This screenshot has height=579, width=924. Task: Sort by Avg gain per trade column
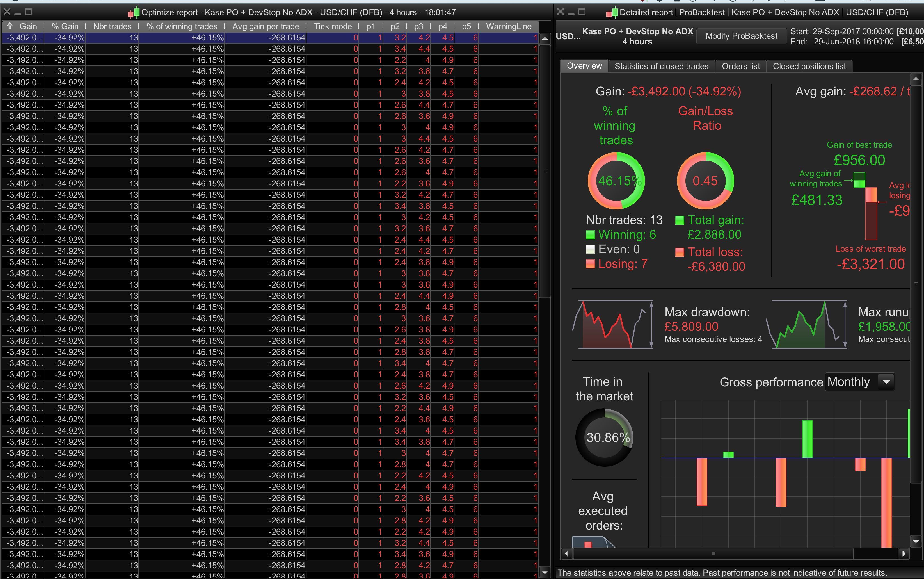(266, 26)
